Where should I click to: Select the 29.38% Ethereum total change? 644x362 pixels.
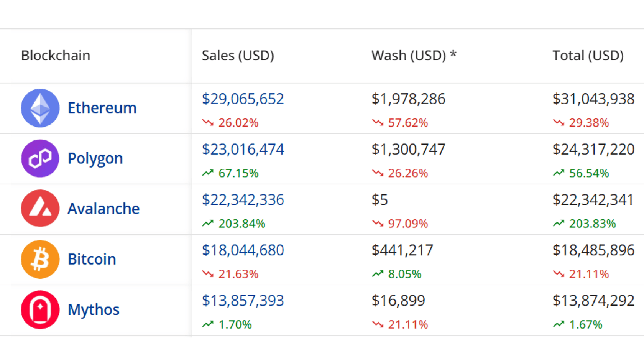[589, 123]
